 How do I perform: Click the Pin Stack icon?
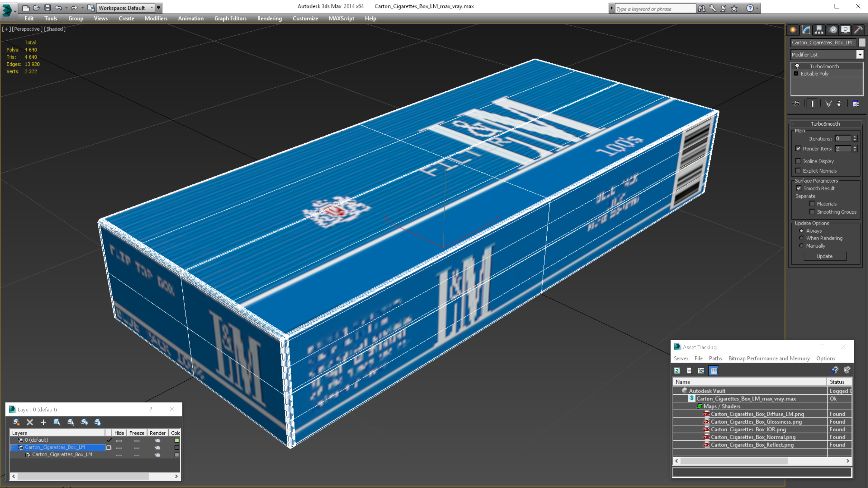[x=797, y=103]
